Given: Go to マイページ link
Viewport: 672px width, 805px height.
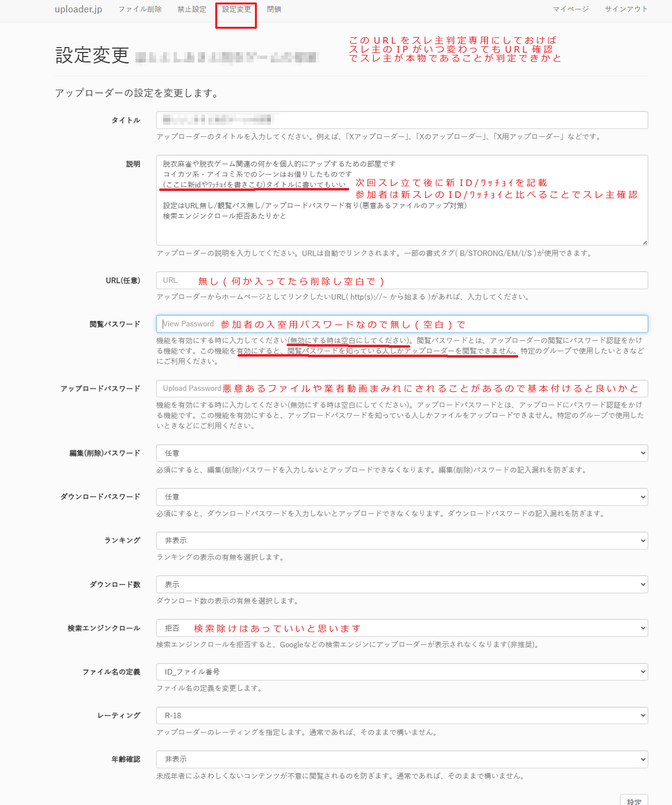Looking at the screenshot, I should pos(571,9).
